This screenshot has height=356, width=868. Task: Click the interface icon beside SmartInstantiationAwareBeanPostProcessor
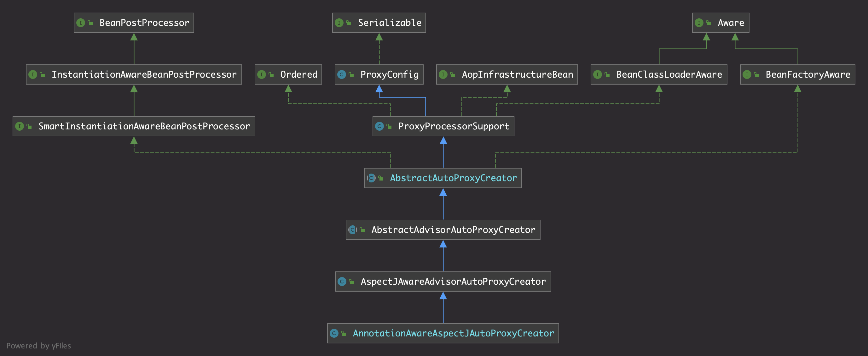coord(20,126)
